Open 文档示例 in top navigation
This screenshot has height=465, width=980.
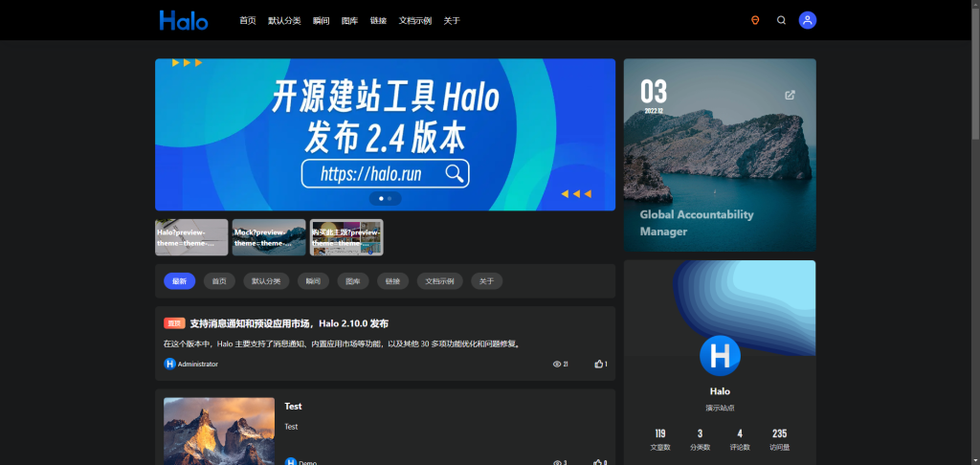[x=415, y=21]
